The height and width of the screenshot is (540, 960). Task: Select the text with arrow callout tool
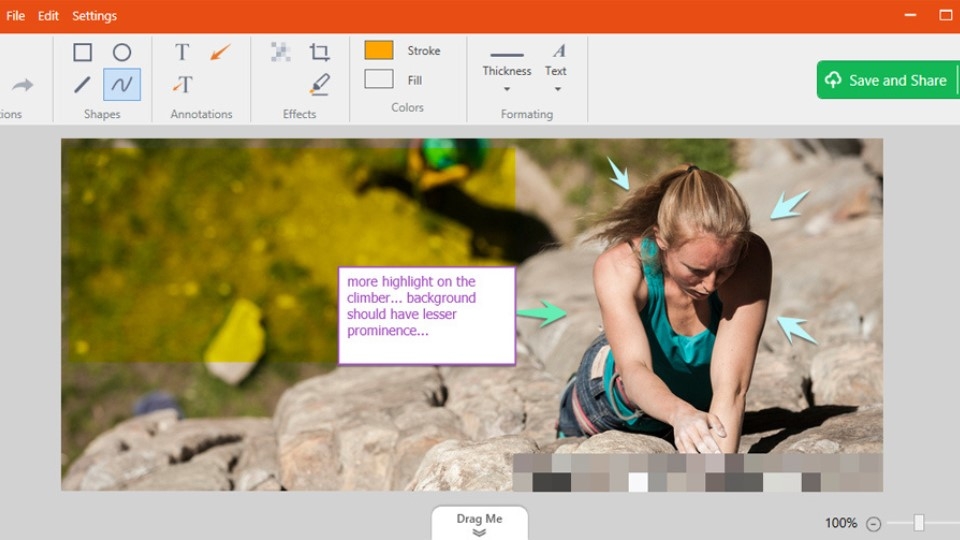[182, 85]
